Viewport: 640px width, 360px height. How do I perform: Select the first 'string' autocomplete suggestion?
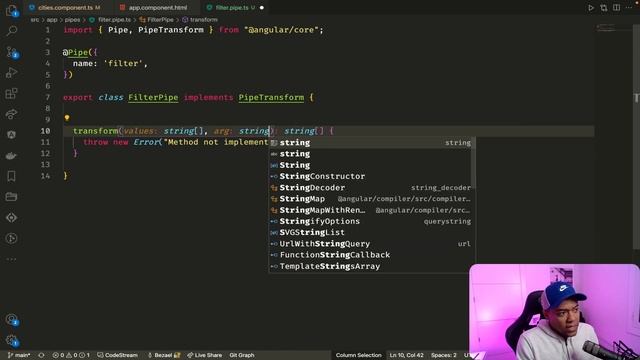coord(371,143)
